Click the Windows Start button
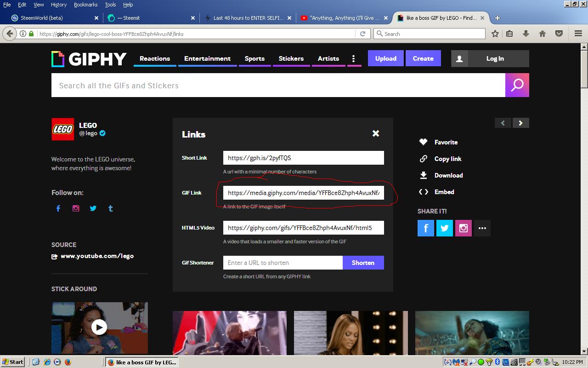The height and width of the screenshot is (368, 588). click(13, 362)
